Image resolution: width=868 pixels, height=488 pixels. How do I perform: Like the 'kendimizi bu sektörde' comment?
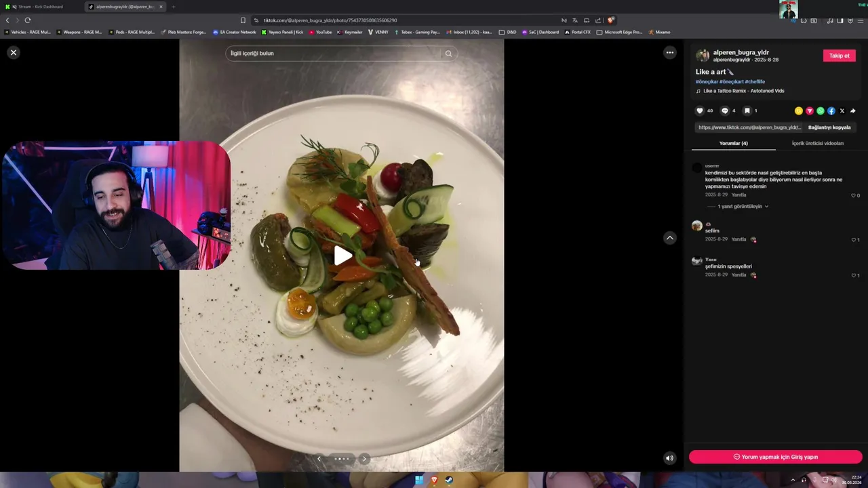tap(854, 195)
